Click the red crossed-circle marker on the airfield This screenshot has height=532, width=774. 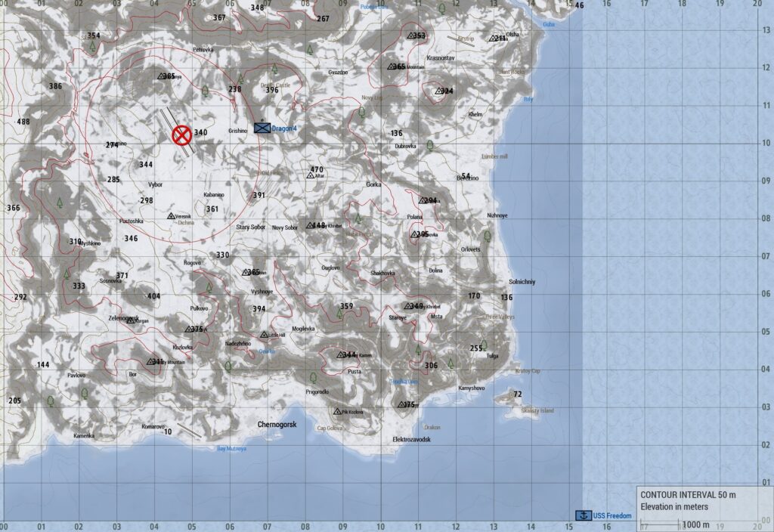pos(181,135)
